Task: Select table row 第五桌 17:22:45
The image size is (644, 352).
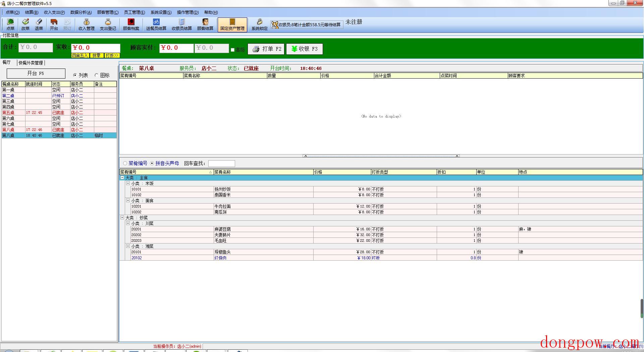Action: tap(59, 113)
